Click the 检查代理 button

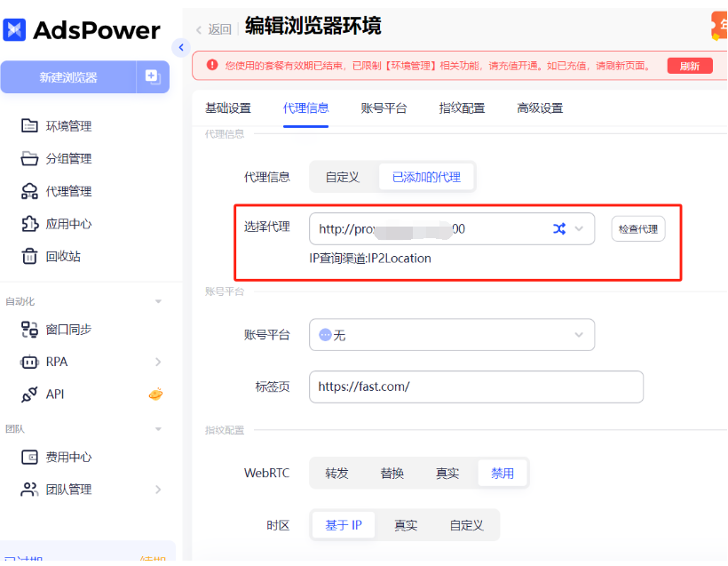point(637,228)
